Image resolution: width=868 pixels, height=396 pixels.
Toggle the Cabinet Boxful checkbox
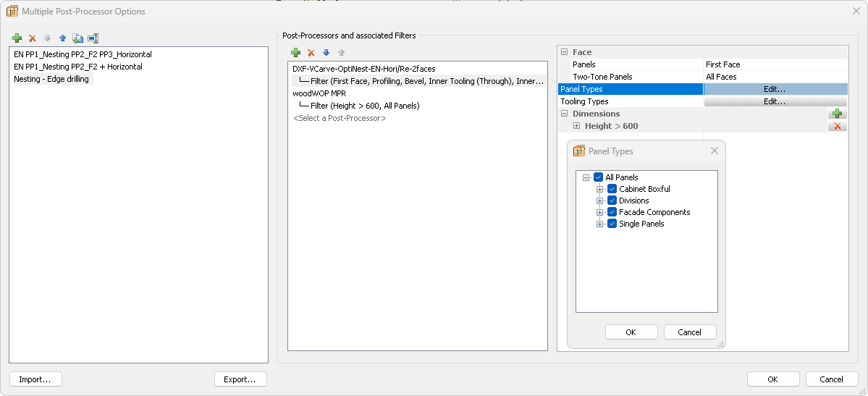coord(612,189)
